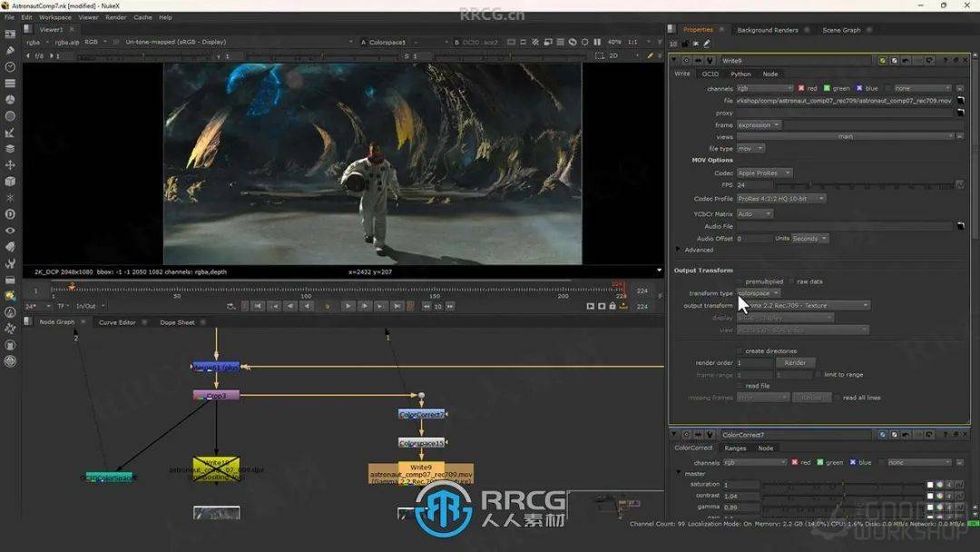Open the file type mov dropdown

(750, 149)
